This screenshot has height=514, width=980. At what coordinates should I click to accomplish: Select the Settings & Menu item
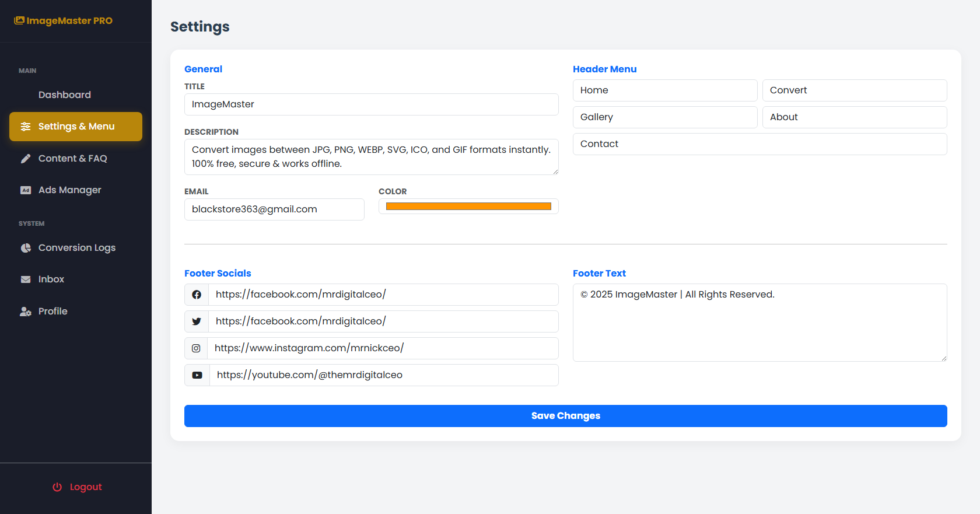coord(76,127)
